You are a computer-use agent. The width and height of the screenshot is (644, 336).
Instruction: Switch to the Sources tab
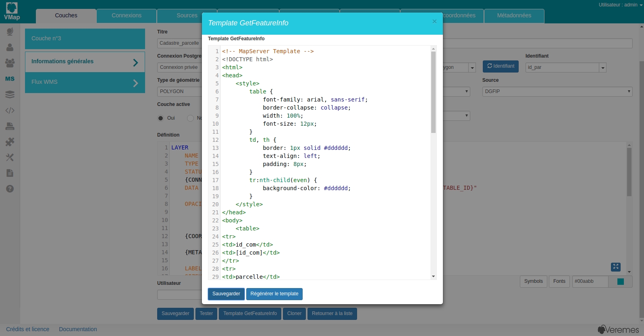coord(187,16)
